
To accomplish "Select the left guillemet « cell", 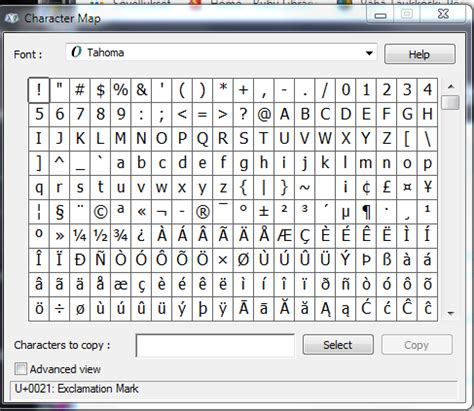I will click(x=141, y=212).
